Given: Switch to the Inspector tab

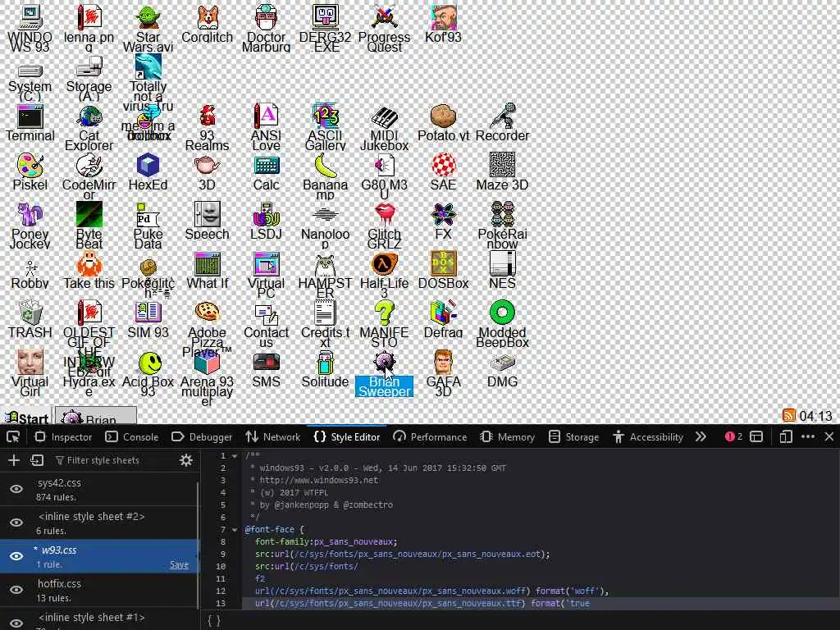Looking at the screenshot, I should pyautogui.click(x=63, y=436).
